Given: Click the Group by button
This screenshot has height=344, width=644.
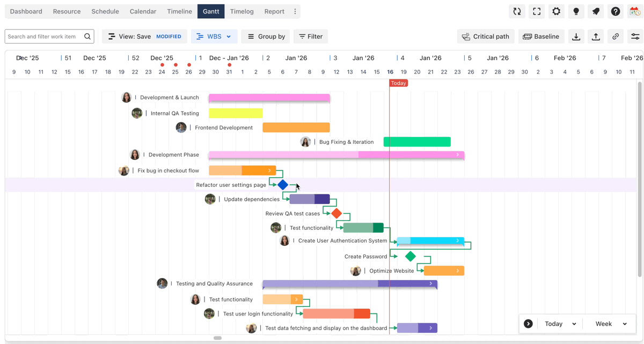Looking at the screenshot, I should (x=266, y=36).
